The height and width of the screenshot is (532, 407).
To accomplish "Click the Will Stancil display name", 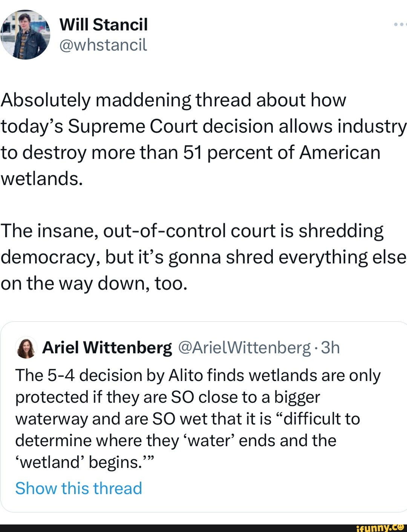I will (104, 24).
